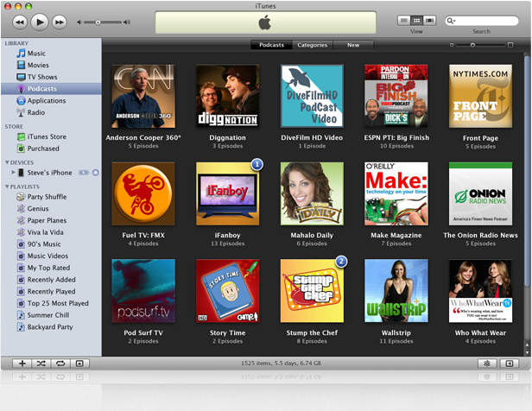Viewport: 532px width, 411px height.
Task: Open the Diggnation podcast
Action: 228,97
